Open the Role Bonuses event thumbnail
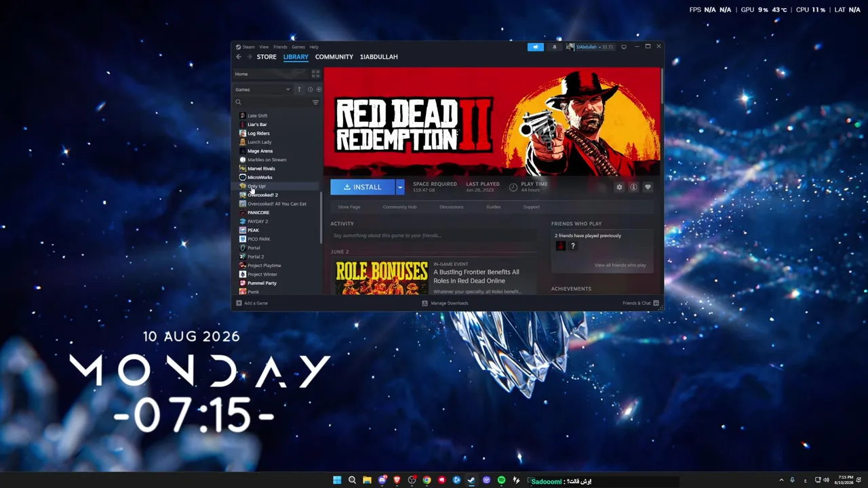868x488 pixels. (382, 278)
